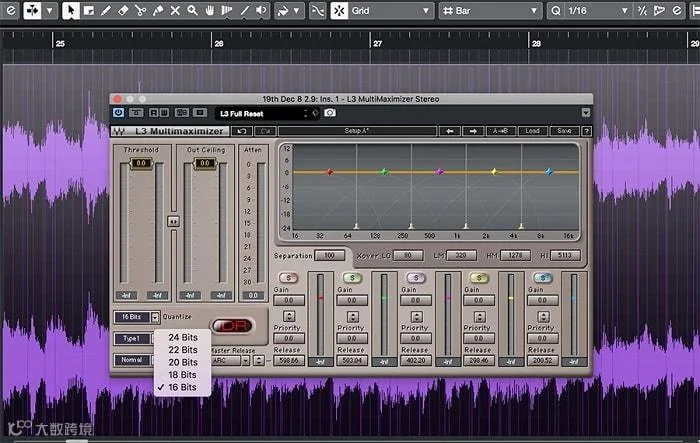Image resolution: width=700 pixels, height=443 pixels.
Task: Solo the green low-mid band S button
Action: point(352,278)
